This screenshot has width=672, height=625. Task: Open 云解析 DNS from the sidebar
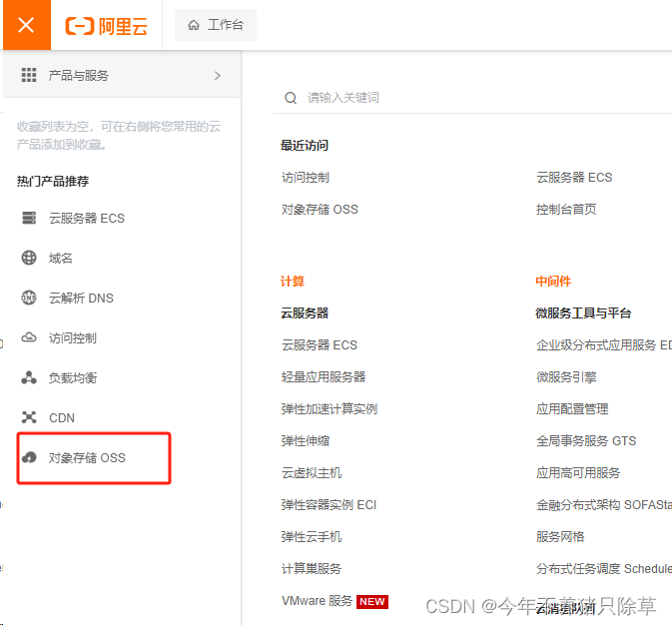tap(81, 298)
